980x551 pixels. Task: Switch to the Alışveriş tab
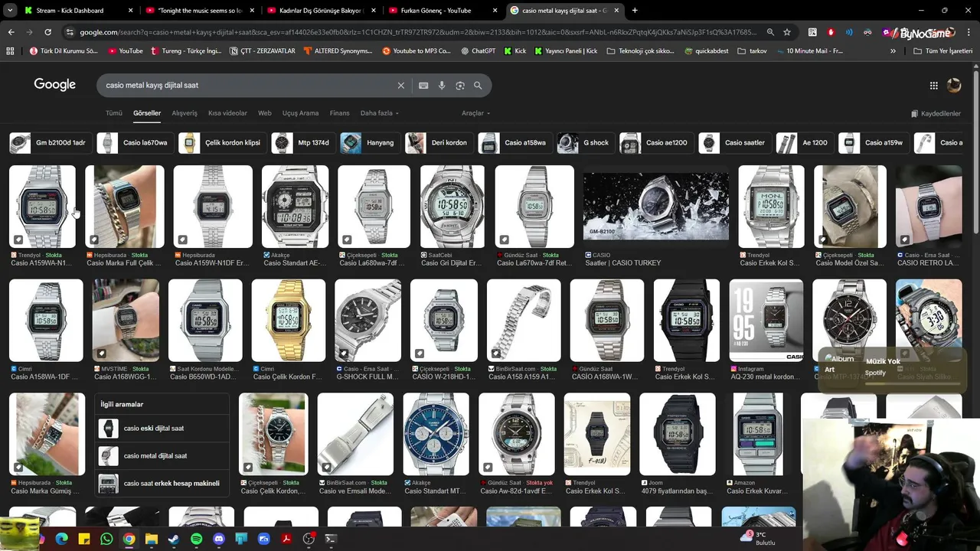185,113
